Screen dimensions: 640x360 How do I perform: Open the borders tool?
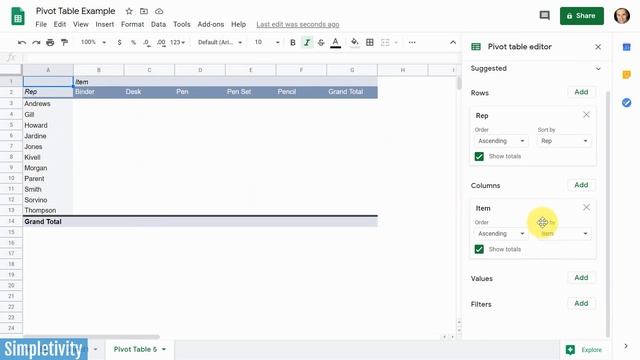(370, 42)
